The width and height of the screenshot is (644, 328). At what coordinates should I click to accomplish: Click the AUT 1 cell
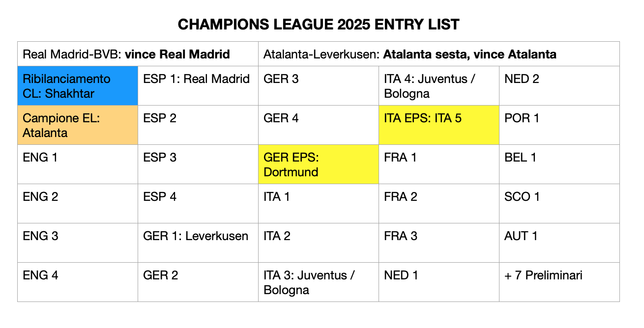pos(559,243)
